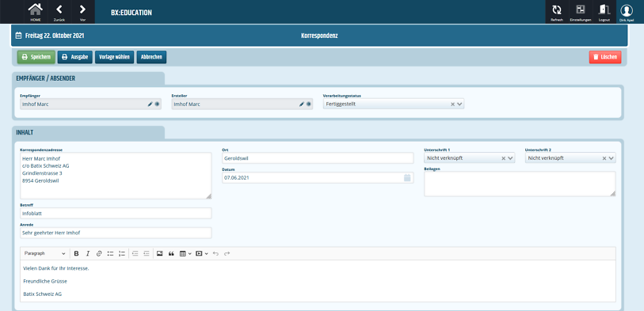Viewport: 644px width, 311px height.
Task: Click the text 'Vielen Dank für Ihr Interesse.'
Action: (56, 268)
